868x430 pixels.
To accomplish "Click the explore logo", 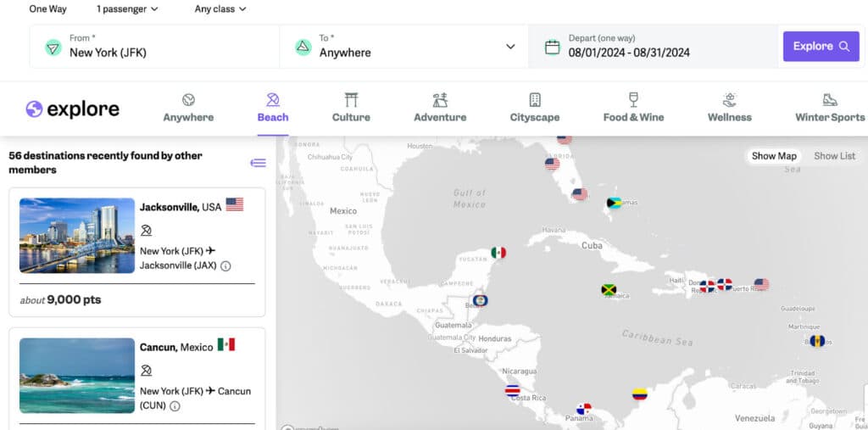I will (72, 109).
